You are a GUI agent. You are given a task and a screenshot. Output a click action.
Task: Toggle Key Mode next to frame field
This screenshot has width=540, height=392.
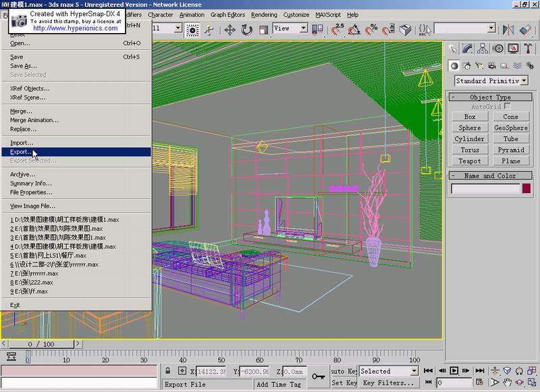(428, 382)
